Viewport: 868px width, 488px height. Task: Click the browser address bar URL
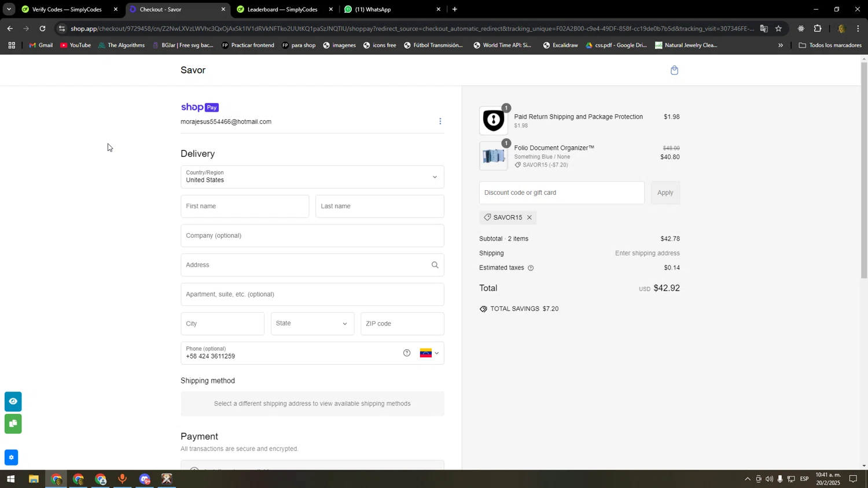click(411, 28)
